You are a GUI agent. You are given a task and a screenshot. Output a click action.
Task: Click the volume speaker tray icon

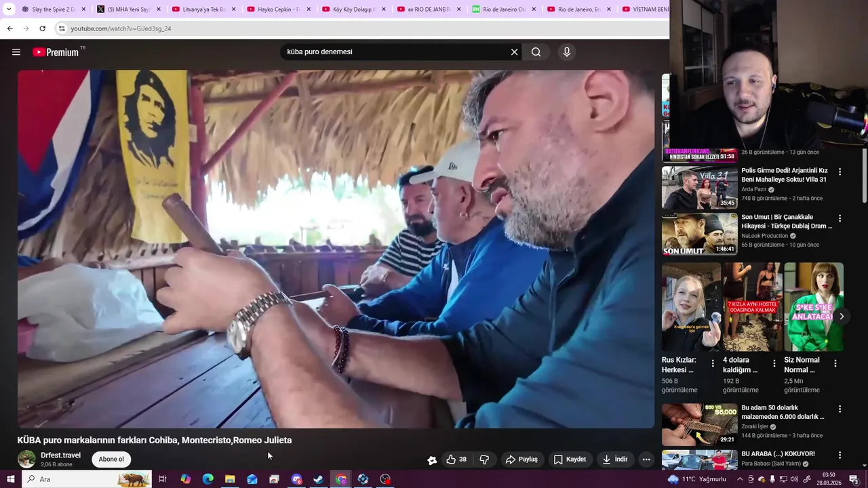(794, 479)
